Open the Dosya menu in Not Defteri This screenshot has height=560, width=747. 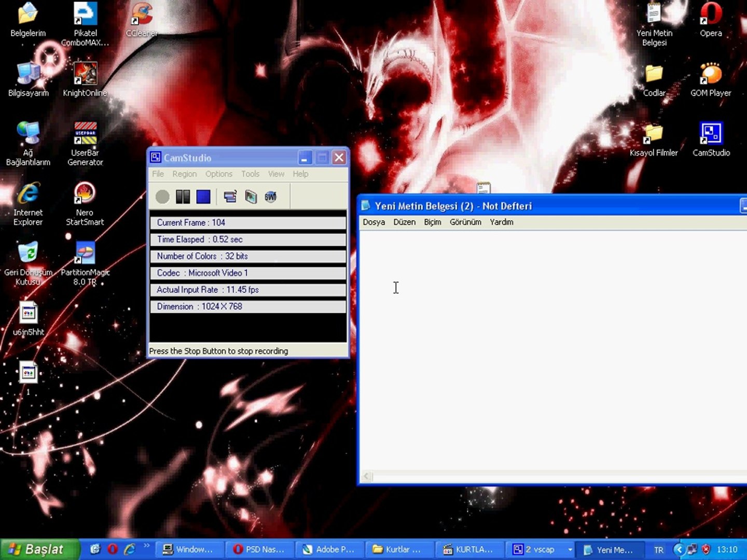tap(374, 222)
